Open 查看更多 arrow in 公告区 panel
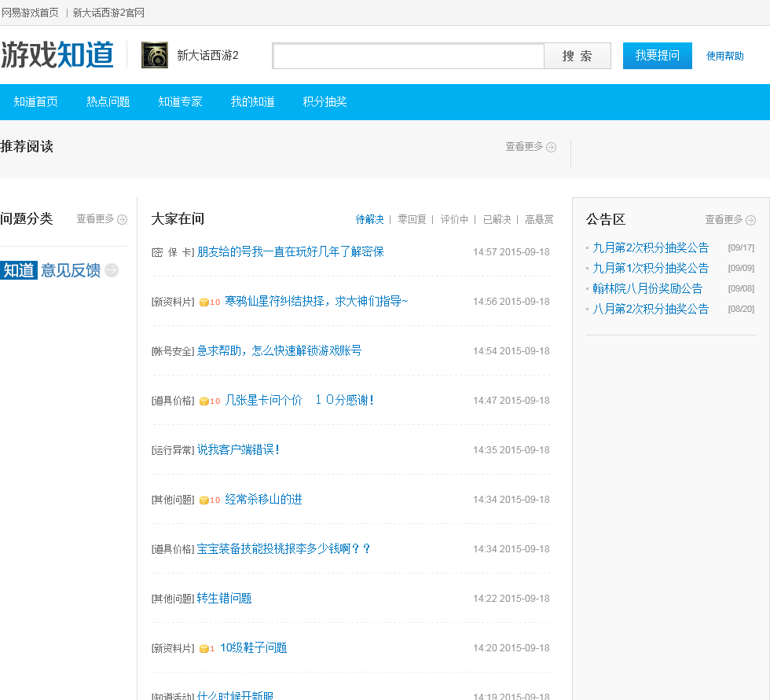This screenshot has width=770, height=700. click(x=750, y=220)
